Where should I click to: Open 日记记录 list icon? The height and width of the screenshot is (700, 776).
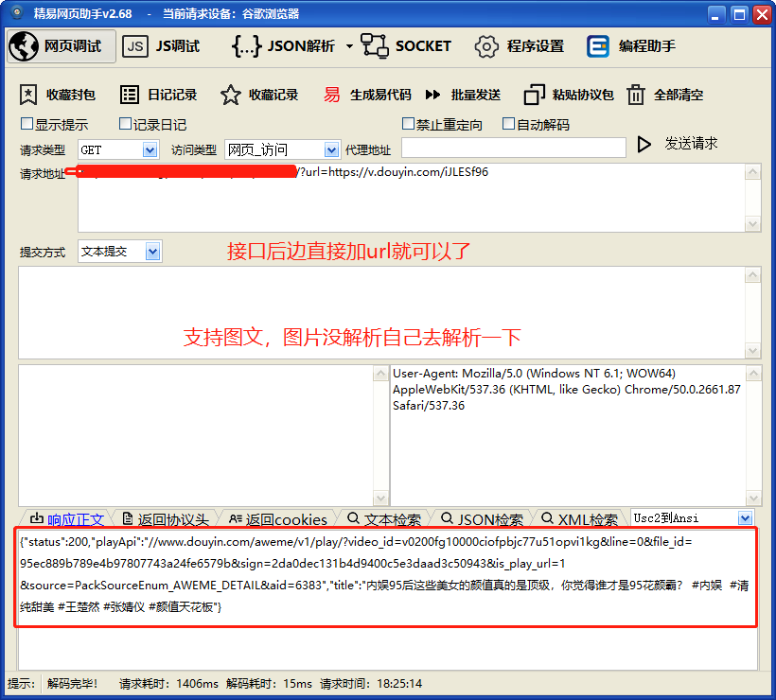pos(130,95)
